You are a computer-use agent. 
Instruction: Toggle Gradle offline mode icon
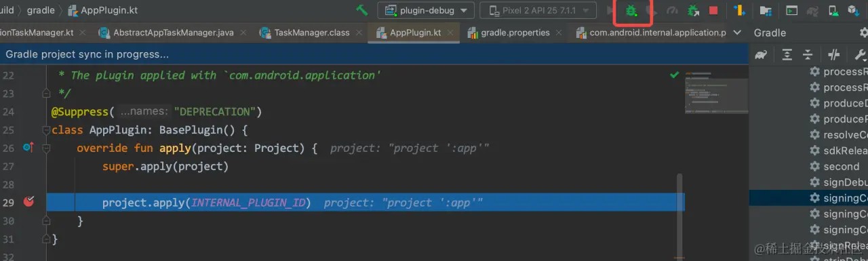point(834,55)
